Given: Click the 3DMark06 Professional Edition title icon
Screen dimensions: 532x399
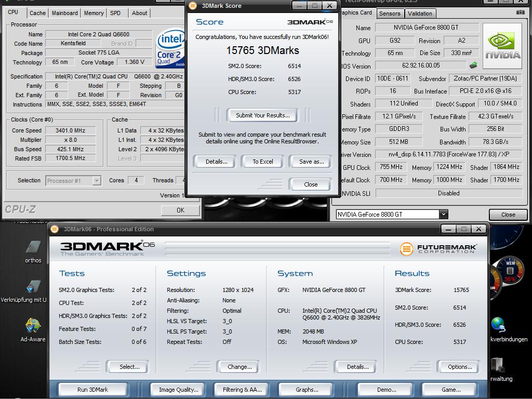Looking at the screenshot, I should (x=54, y=229).
